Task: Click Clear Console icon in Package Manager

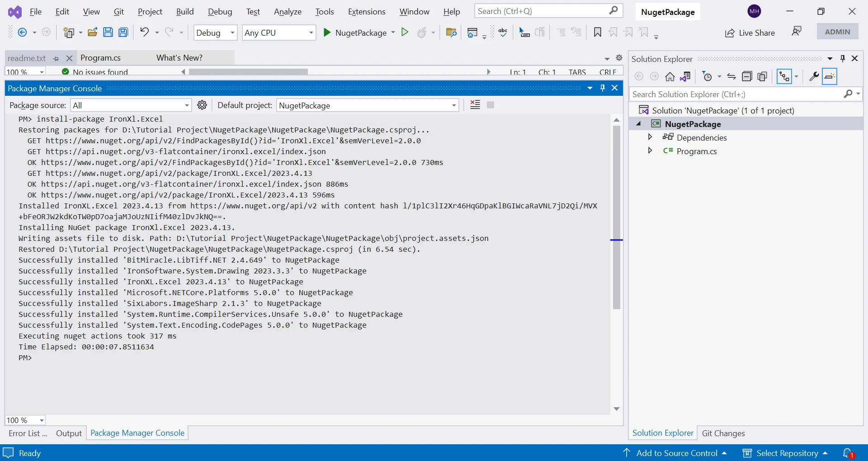Action: tap(475, 105)
